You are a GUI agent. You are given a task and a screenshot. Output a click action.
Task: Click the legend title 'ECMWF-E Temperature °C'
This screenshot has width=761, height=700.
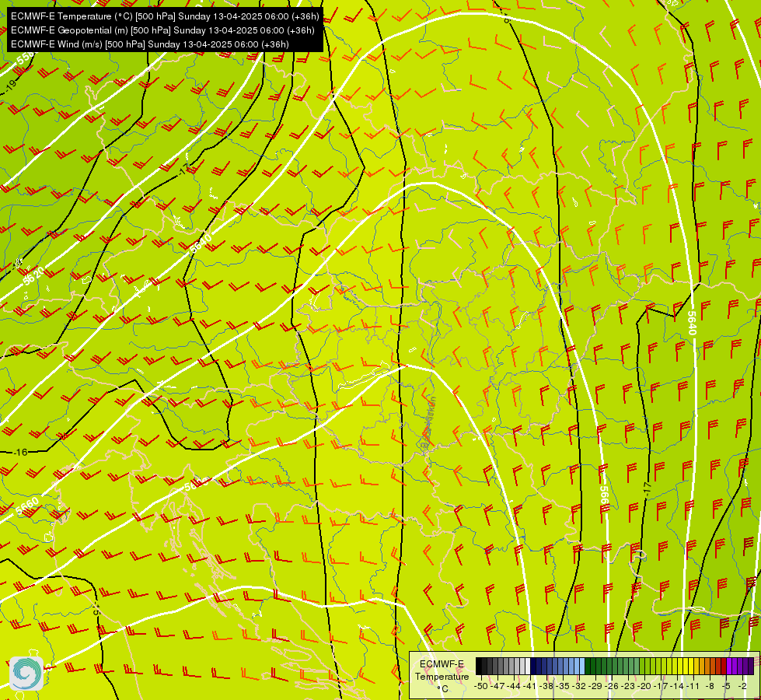(442, 677)
